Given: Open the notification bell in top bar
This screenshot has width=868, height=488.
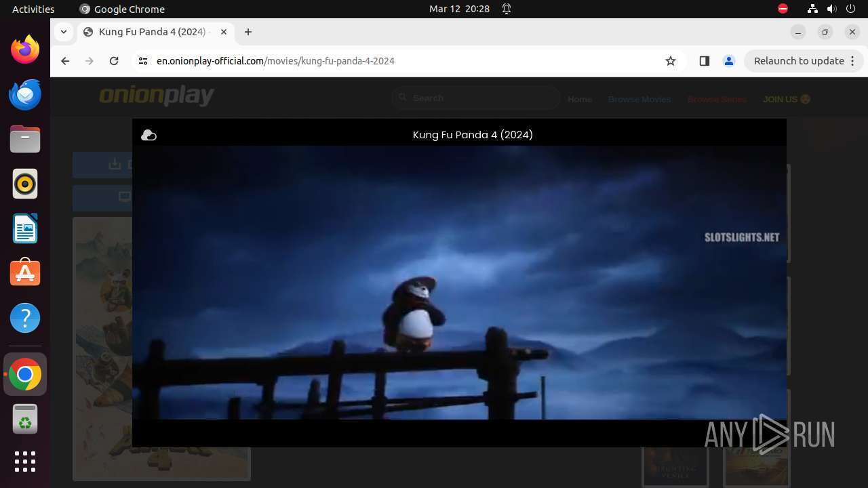Looking at the screenshot, I should (x=507, y=9).
